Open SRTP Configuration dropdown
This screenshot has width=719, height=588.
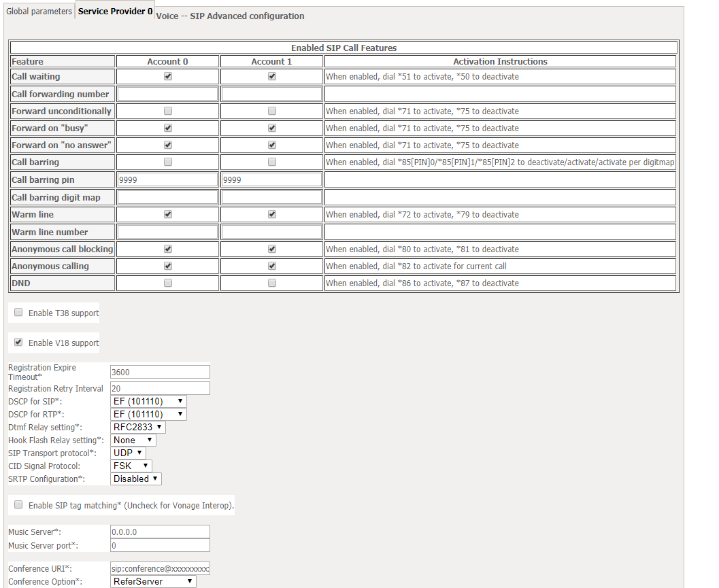[x=136, y=479]
